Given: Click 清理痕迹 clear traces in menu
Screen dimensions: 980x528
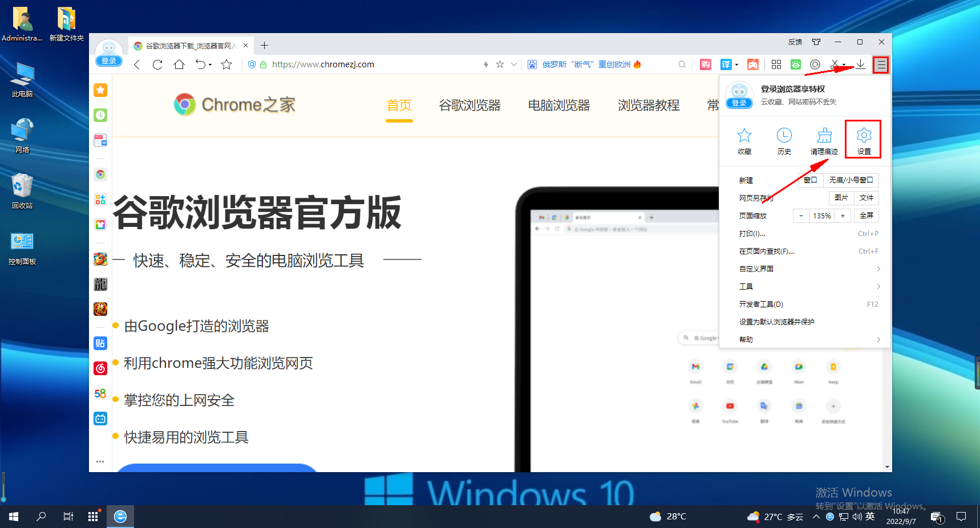Looking at the screenshot, I should click(x=824, y=141).
